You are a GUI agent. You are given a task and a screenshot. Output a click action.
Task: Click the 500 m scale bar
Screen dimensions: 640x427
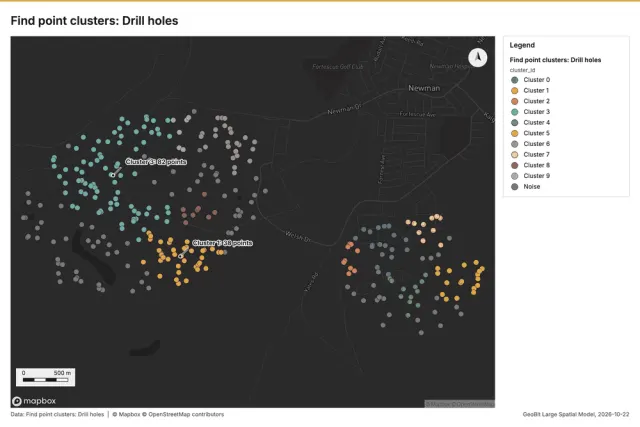[45, 377]
